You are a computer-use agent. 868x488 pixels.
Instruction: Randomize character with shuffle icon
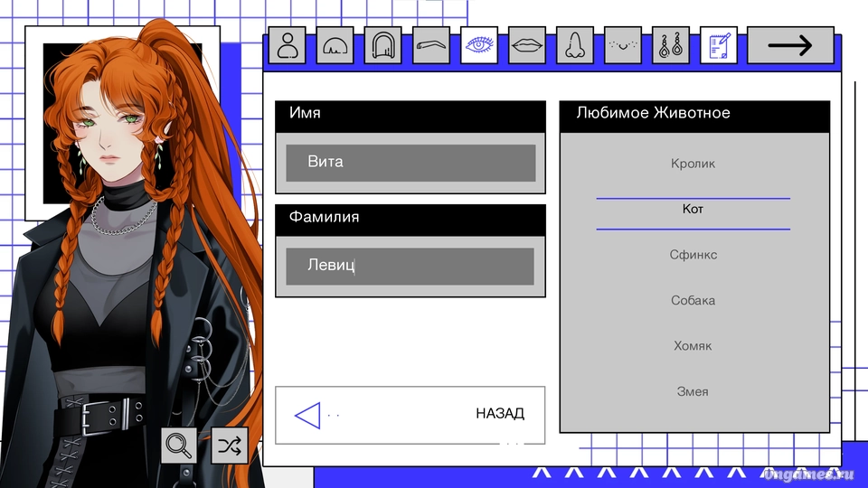[230, 445]
